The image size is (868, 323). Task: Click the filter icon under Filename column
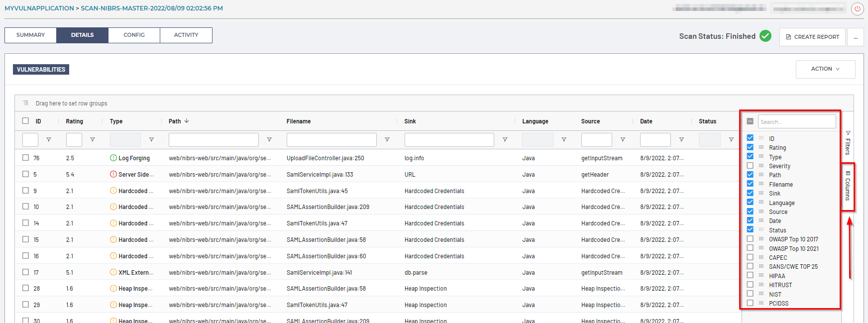tap(387, 140)
